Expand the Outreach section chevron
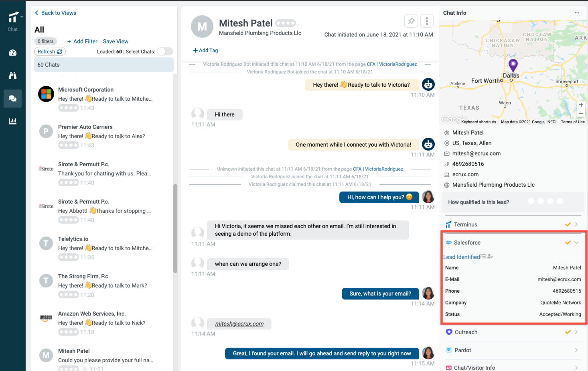 (576, 332)
